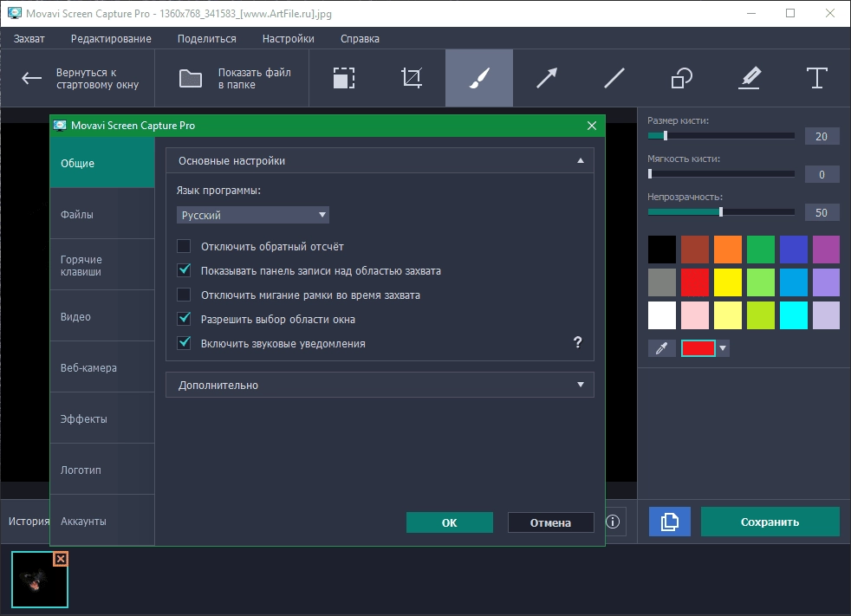Image resolution: width=851 pixels, height=616 pixels.
Task: Switch to the 'Веб-камера' settings tab
Action: 102,367
